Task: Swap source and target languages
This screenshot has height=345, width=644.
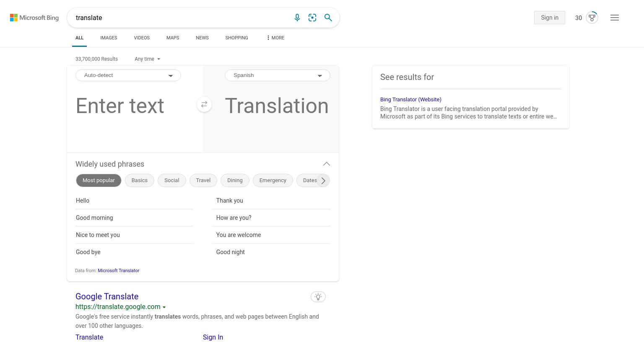Action: point(204,104)
